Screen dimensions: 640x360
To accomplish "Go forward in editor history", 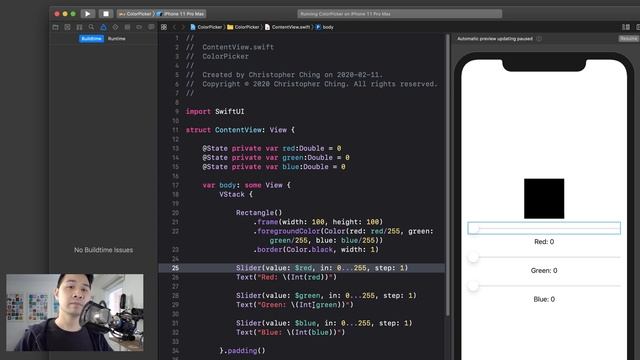I will pyautogui.click(x=183, y=27).
